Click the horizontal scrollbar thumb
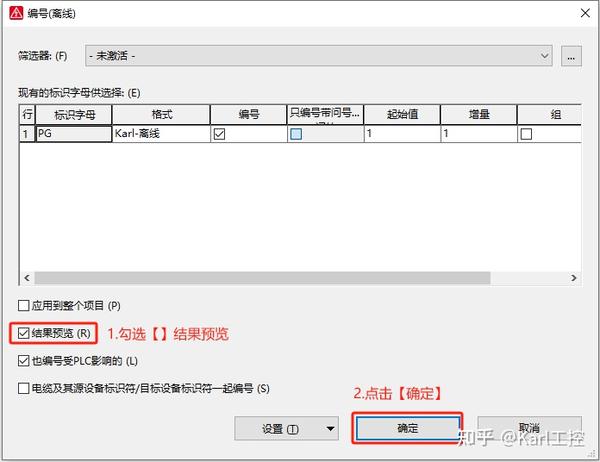 (262, 278)
